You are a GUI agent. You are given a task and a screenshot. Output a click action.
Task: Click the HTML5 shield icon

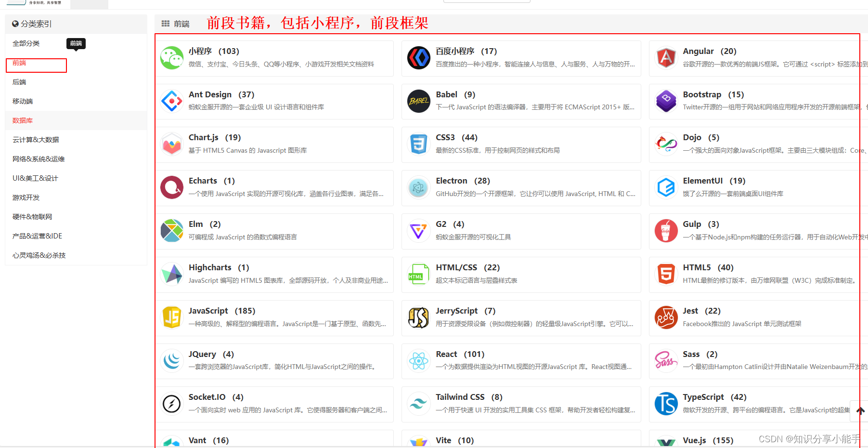666,274
